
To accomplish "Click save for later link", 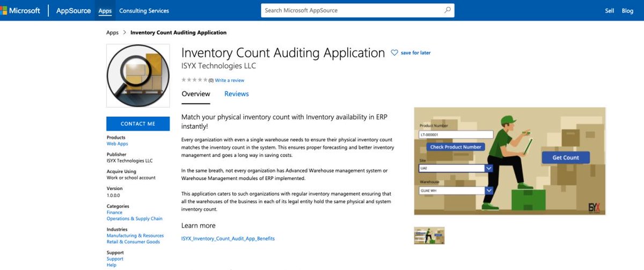I will tap(415, 53).
